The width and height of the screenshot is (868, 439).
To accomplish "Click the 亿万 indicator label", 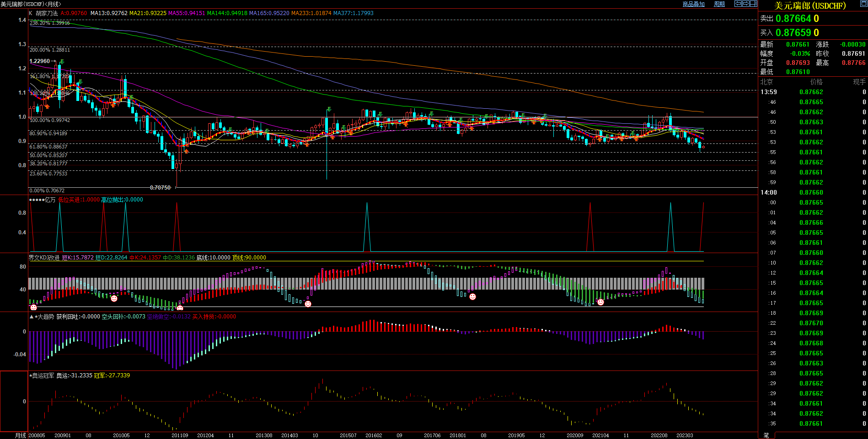I will pyautogui.click(x=50, y=200).
